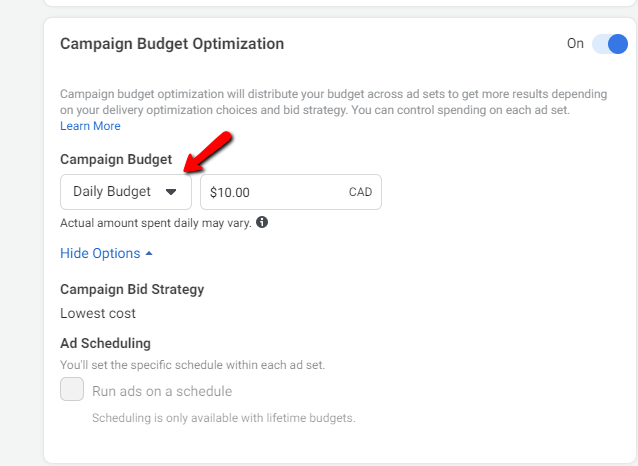Click the Campaign Budget Optimization section title

click(172, 44)
